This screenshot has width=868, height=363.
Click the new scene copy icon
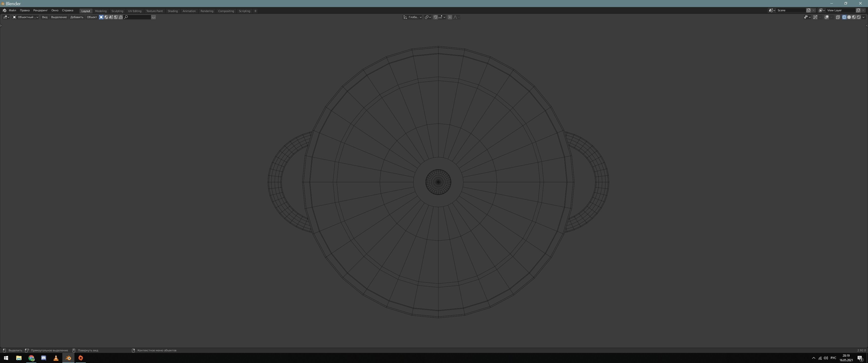coord(808,10)
